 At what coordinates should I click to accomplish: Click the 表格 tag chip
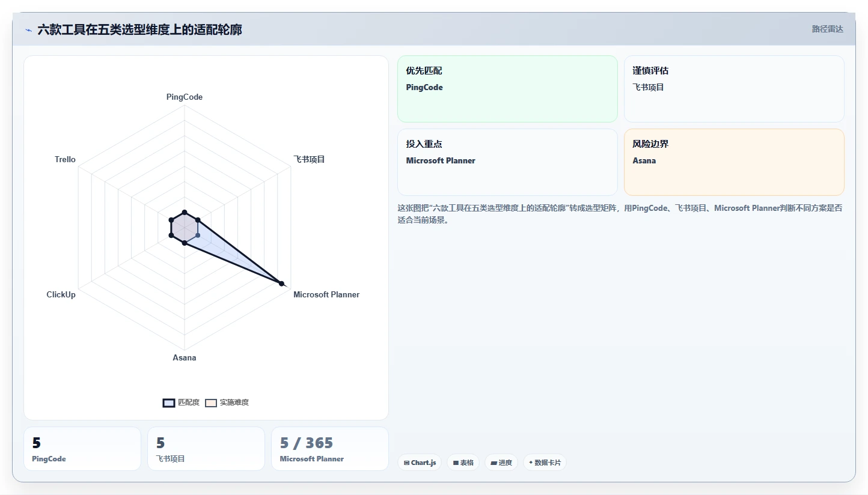point(463,463)
